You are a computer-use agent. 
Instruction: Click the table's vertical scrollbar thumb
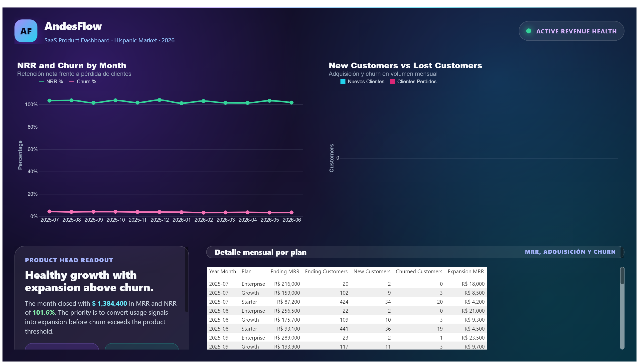[622, 275]
